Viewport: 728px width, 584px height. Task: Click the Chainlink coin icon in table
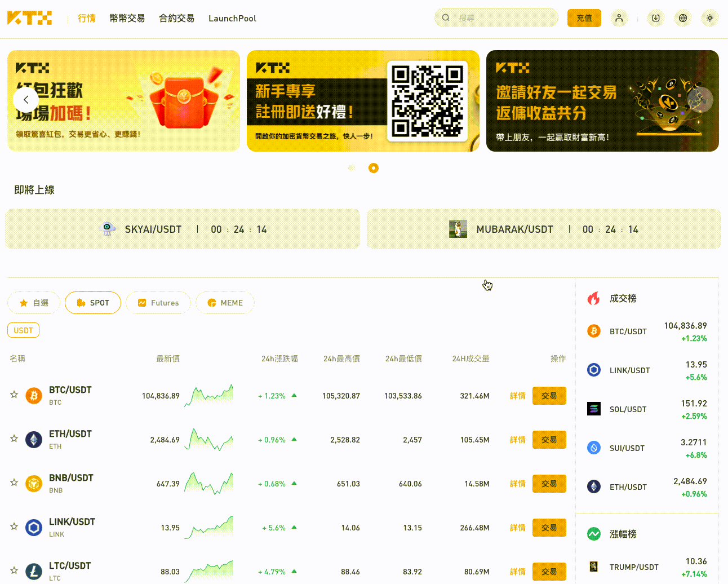point(34,528)
